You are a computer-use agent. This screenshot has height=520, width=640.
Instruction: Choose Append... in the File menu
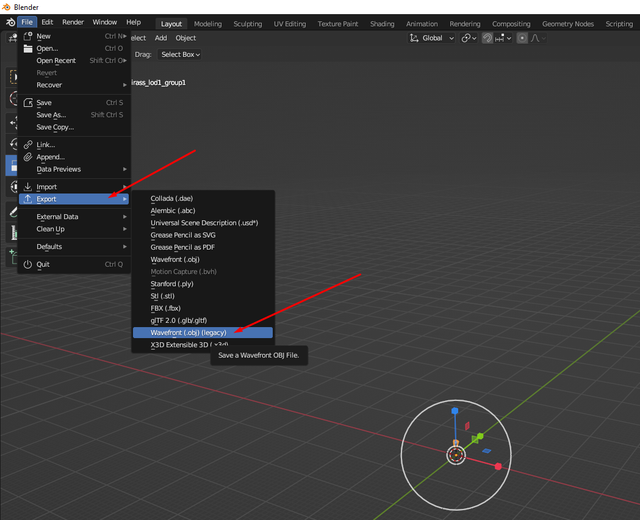point(74,157)
